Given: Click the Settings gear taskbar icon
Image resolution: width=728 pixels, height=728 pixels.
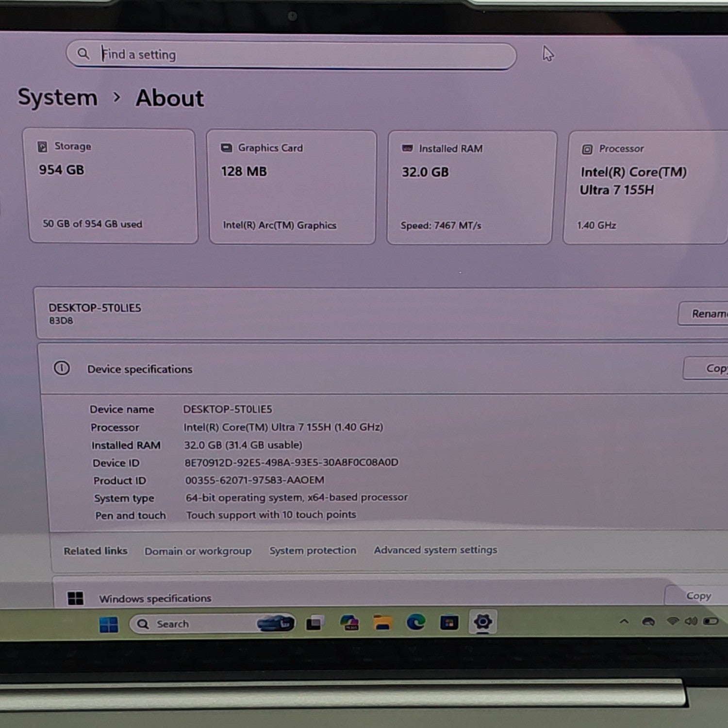Looking at the screenshot, I should coord(483,621).
